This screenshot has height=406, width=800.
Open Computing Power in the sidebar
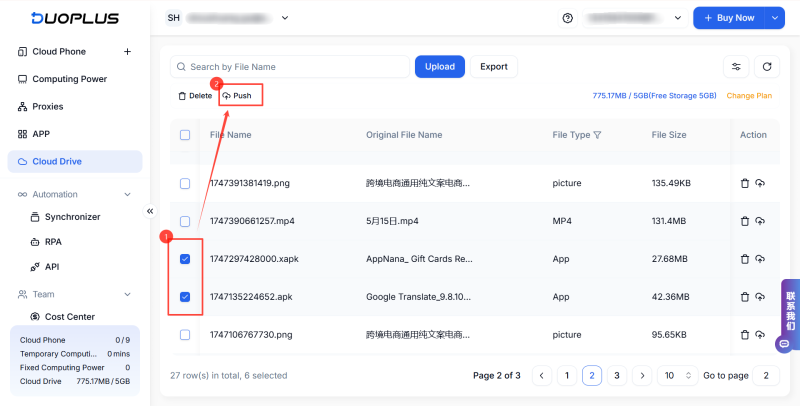click(x=69, y=79)
